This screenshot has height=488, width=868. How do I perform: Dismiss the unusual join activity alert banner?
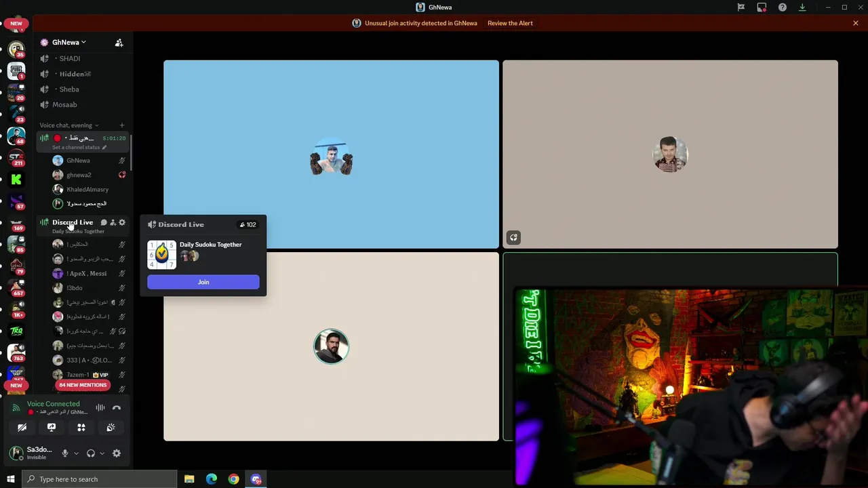(856, 23)
